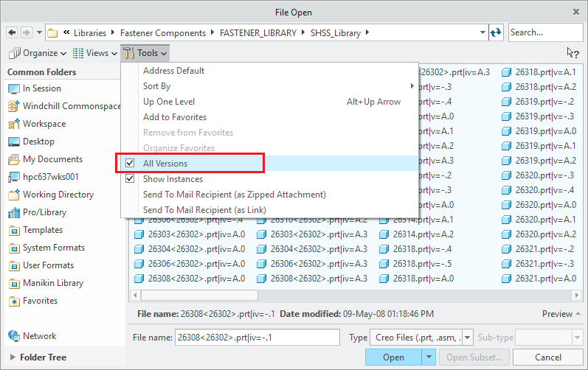Select file 26318.prt|v=A.1
This screenshot has width=588, height=370.
click(539, 72)
